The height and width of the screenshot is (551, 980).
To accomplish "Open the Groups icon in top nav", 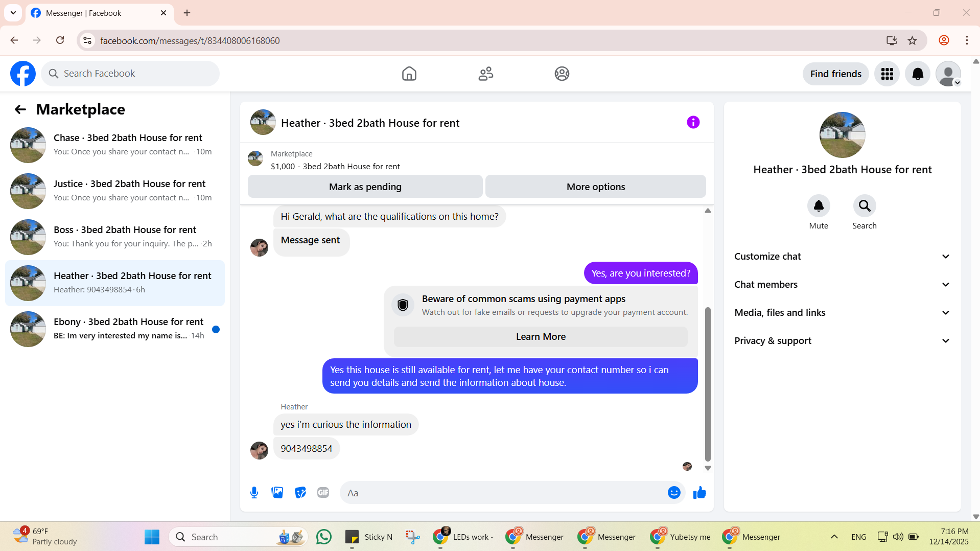I will pyautogui.click(x=562, y=74).
